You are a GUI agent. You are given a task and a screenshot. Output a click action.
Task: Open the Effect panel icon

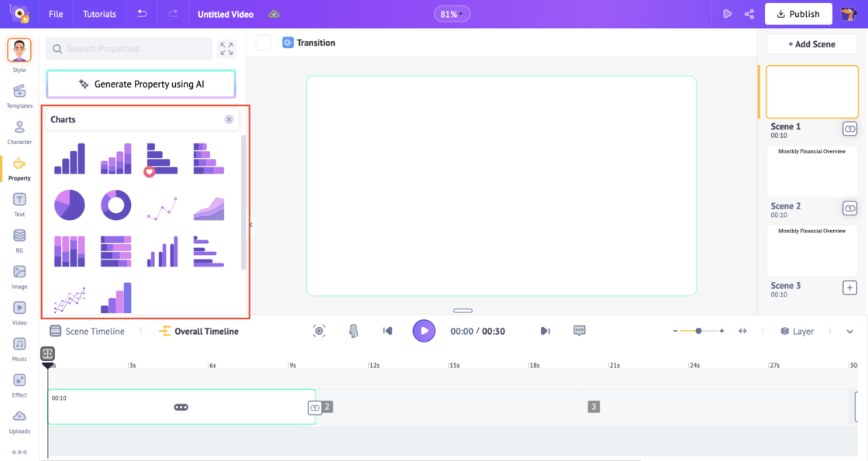pyautogui.click(x=19, y=384)
